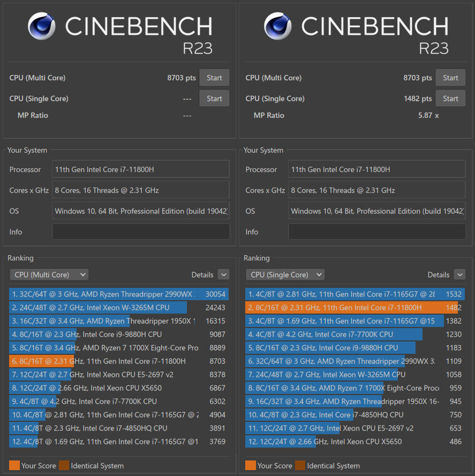Select Ryzen 7 1700X row scoring 959
The width and height of the screenshot is (475, 476).
[355, 388]
